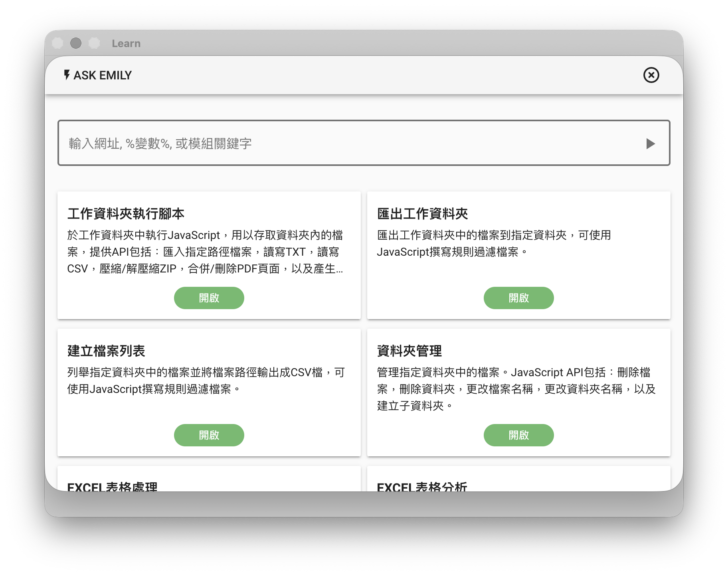Minimize the Learn window
728x576 pixels.
pos(76,43)
